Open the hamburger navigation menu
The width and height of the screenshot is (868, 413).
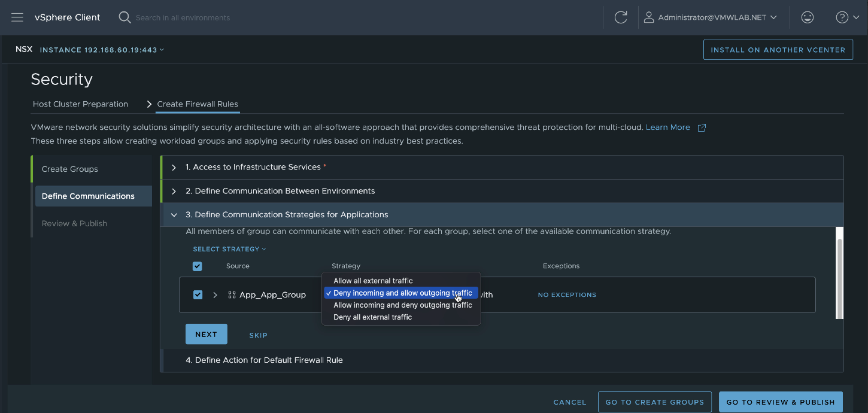(17, 17)
